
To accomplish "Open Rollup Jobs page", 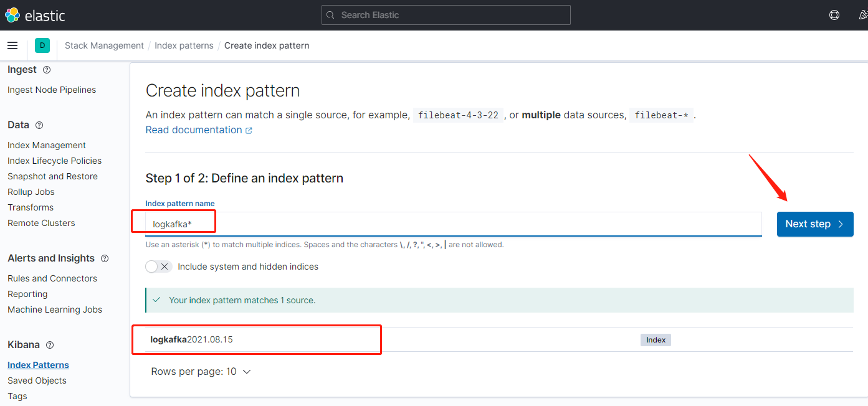I will pos(31,192).
